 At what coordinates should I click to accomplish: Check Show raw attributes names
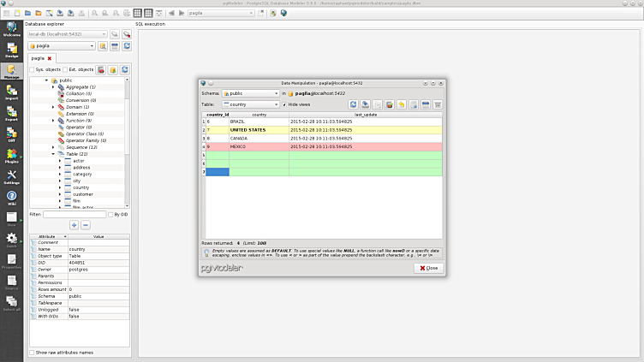pyautogui.click(x=33, y=352)
